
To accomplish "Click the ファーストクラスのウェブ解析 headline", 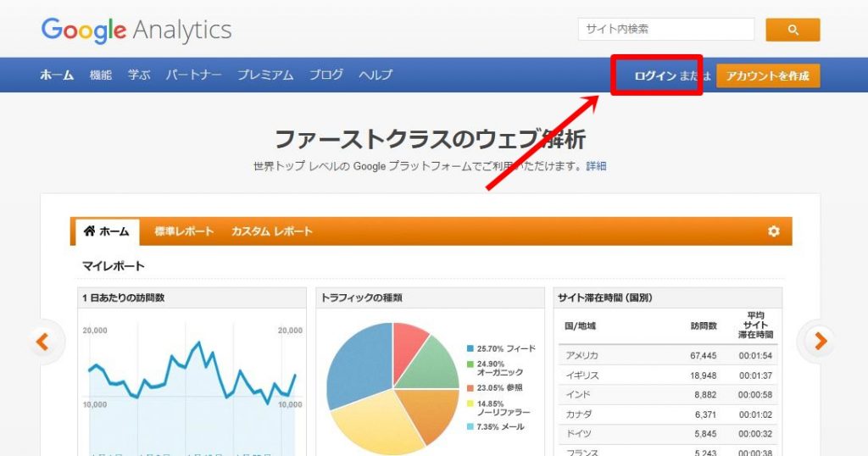I will [430, 140].
